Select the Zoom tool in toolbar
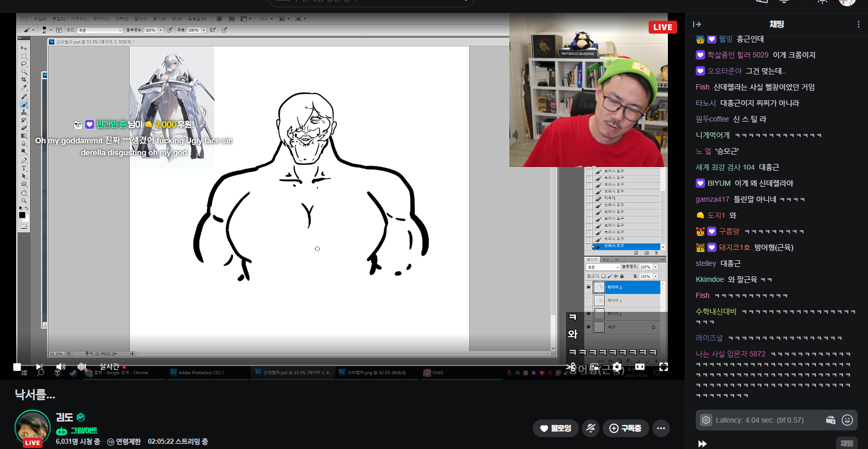This screenshot has height=449, width=868. [24, 200]
